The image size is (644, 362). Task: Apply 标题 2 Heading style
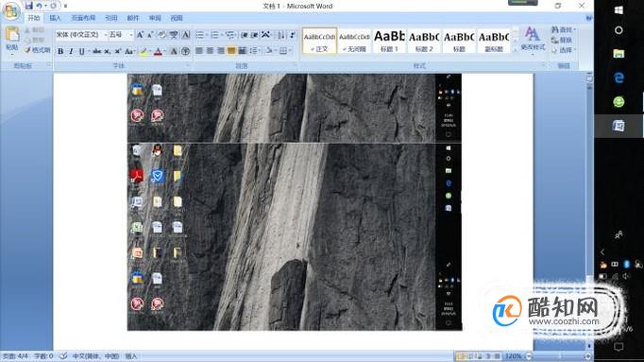(424, 41)
